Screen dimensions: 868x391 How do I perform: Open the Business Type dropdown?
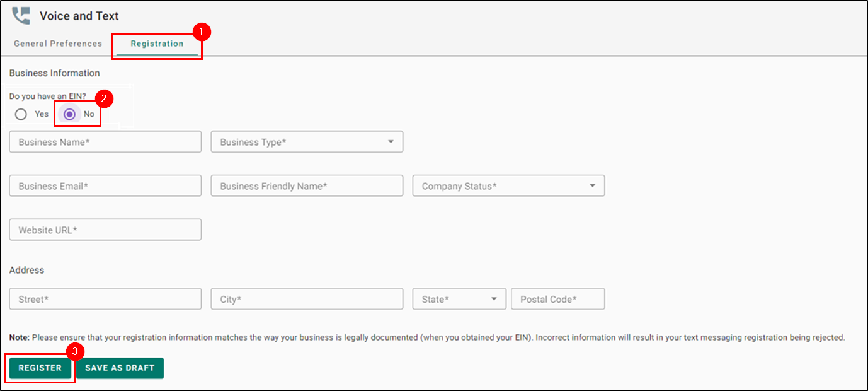coord(307,142)
